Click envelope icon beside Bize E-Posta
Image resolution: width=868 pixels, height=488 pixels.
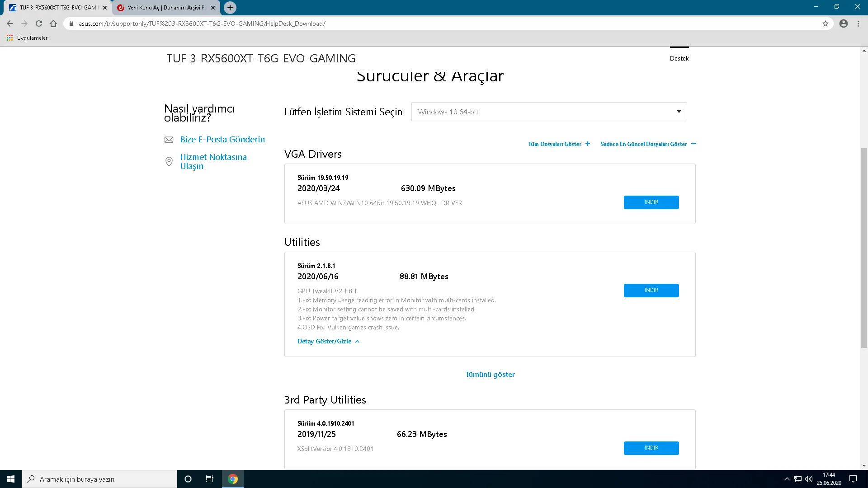point(169,140)
